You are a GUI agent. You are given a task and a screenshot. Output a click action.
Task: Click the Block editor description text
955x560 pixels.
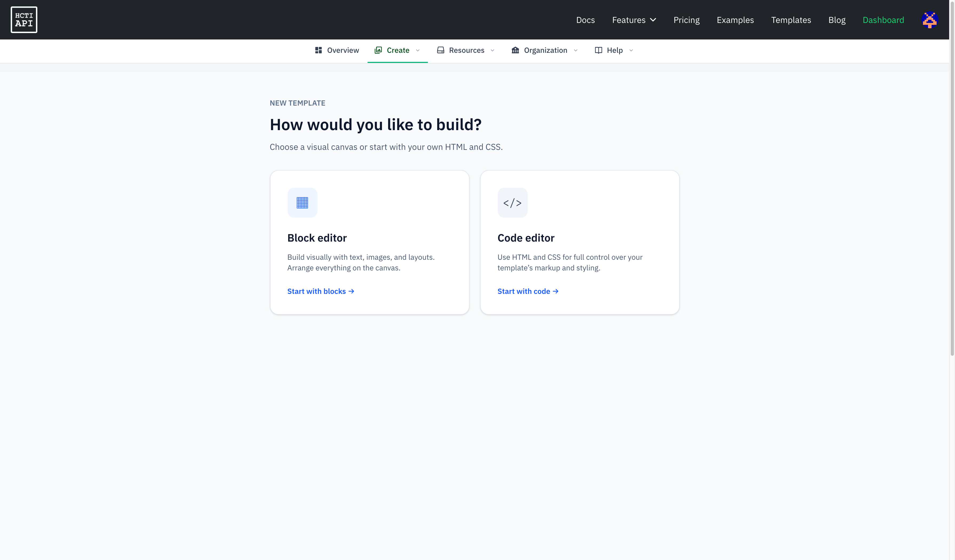pos(361,262)
